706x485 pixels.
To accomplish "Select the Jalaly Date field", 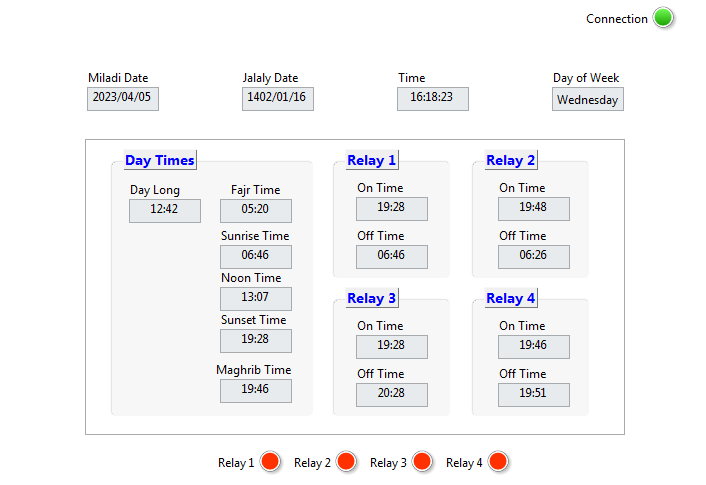I will 278,99.
